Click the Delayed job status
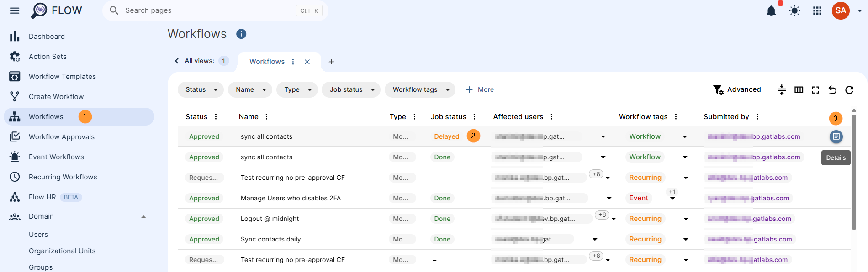Screen dimensions: 868x272 pyautogui.click(x=446, y=136)
